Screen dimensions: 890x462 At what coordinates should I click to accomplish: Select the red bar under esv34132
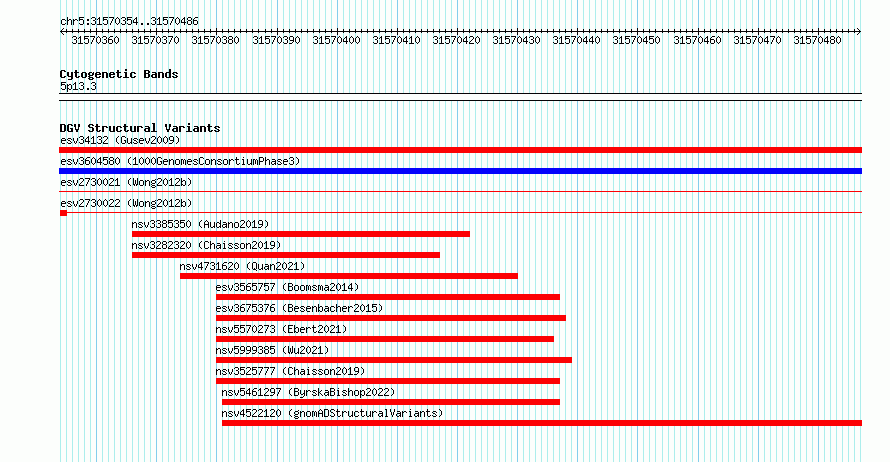click(x=460, y=150)
